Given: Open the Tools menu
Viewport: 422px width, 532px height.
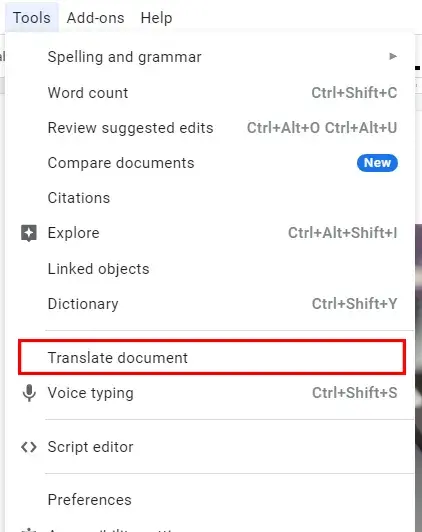Looking at the screenshot, I should [x=32, y=18].
